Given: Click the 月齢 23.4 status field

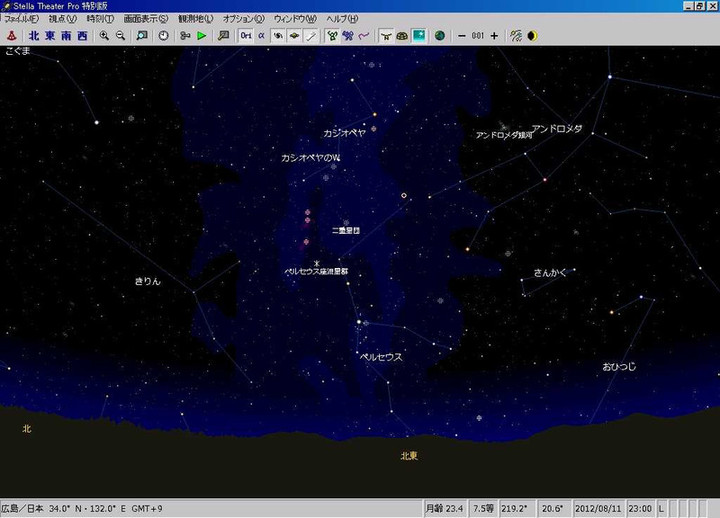Looking at the screenshot, I should coord(444,508).
